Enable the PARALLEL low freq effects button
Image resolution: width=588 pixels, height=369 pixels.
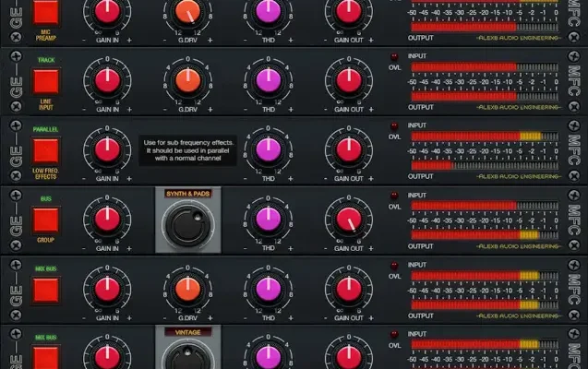pos(46,149)
